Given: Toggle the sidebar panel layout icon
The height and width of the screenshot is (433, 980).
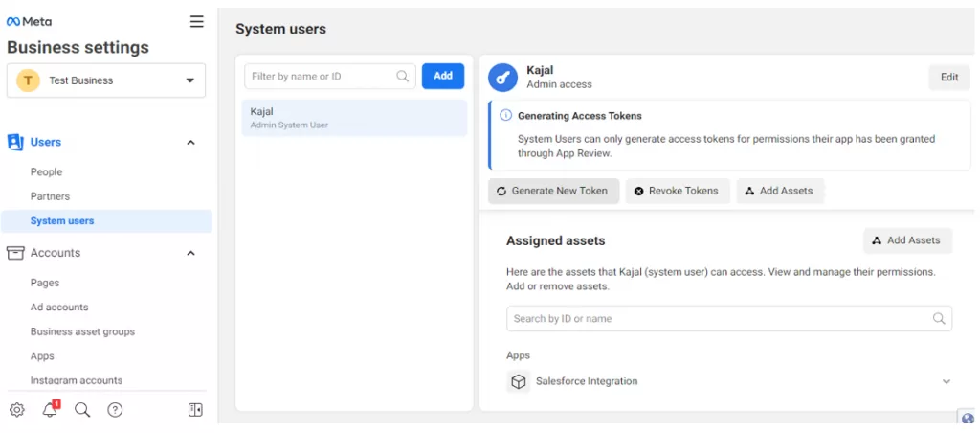Looking at the screenshot, I should coord(195,410).
